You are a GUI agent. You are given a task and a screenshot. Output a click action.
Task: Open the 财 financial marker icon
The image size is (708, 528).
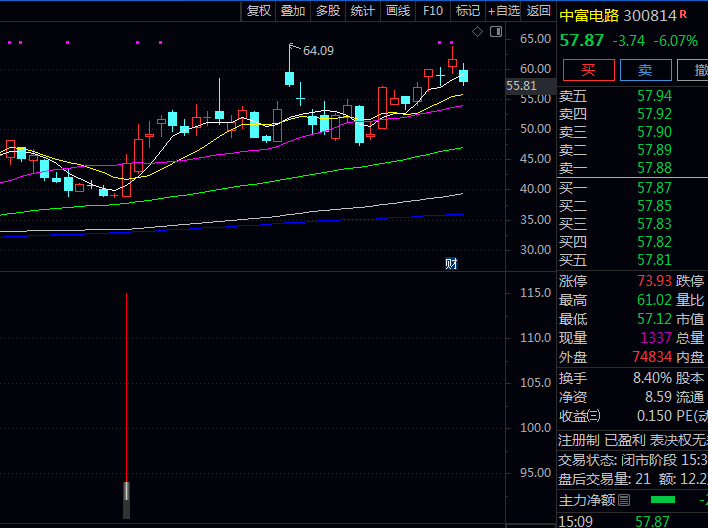coord(451,263)
